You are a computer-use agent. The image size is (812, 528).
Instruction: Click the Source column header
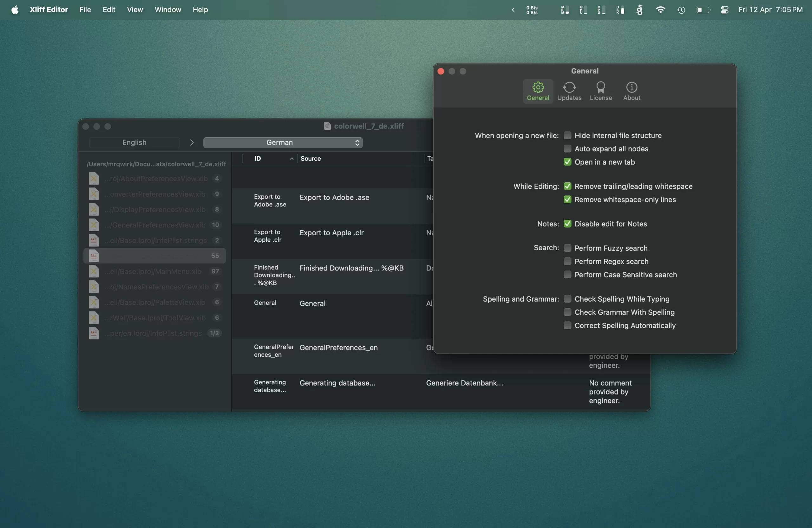coord(311,159)
